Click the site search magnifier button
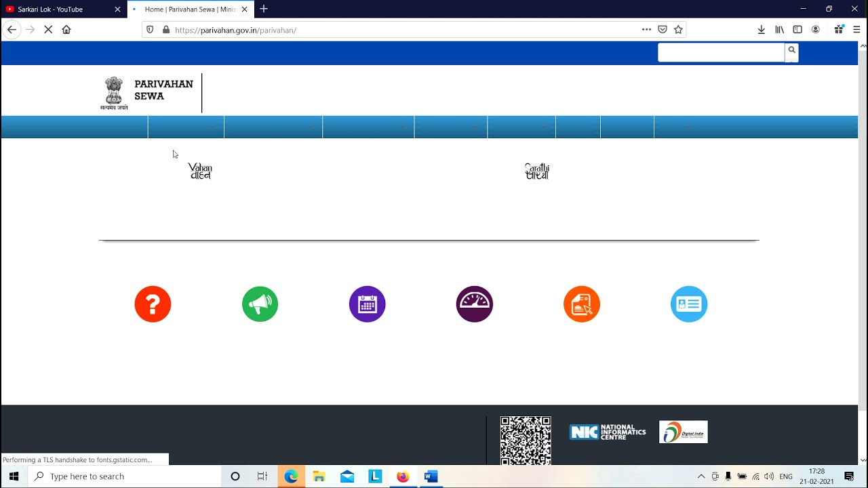 pos(791,52)
